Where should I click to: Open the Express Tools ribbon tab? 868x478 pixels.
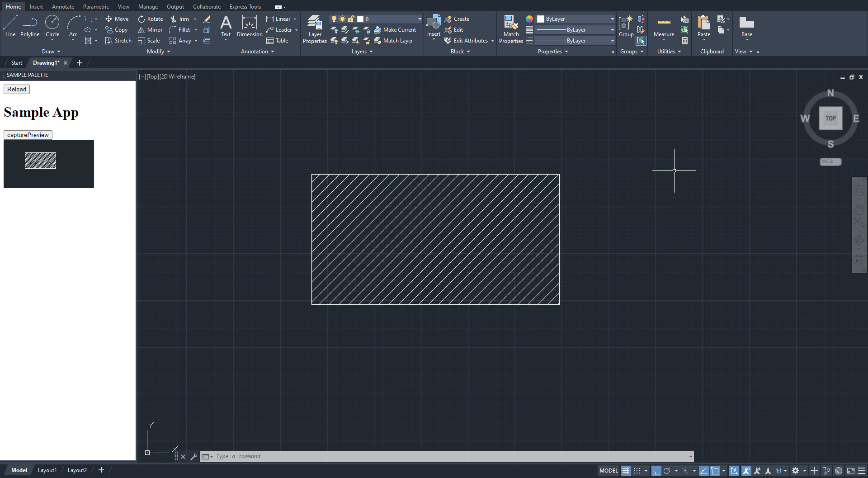[x=245, y=7]
